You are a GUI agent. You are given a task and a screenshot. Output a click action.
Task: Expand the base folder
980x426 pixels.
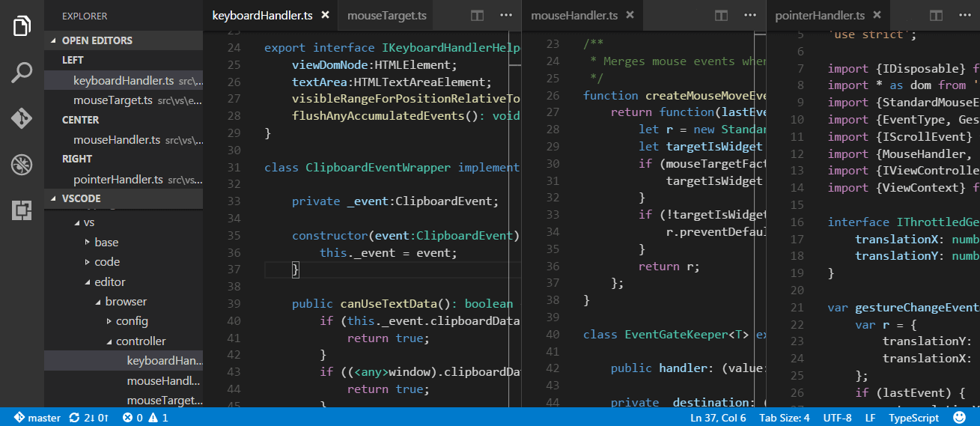coord(124,243)
